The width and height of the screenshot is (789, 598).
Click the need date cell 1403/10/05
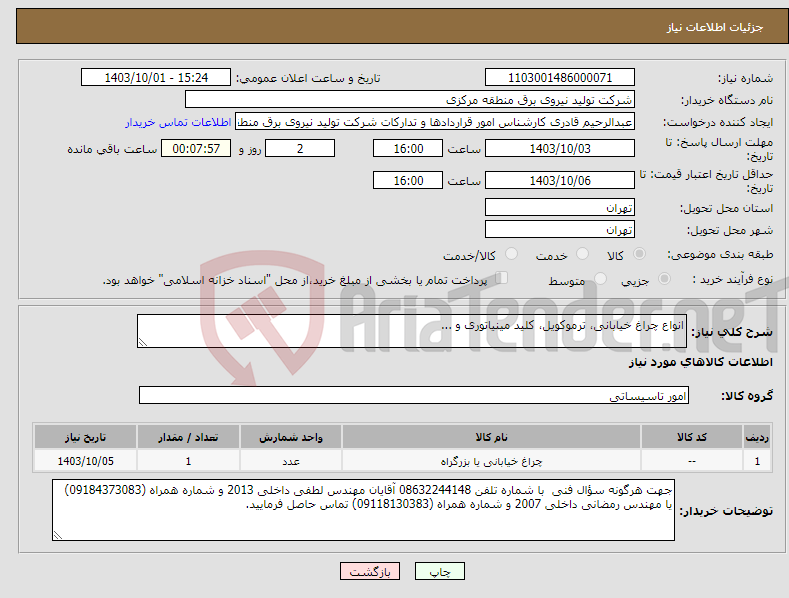pyautogui.click(x=86, y=461)
